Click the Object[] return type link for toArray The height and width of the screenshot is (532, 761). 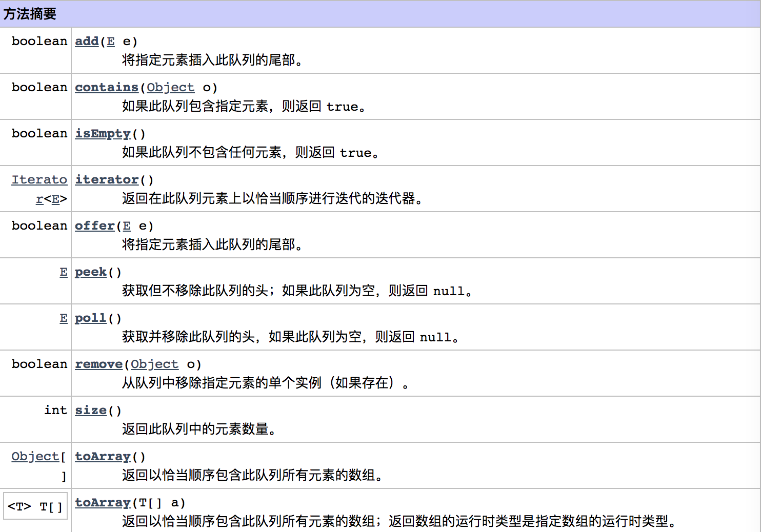point(34,456)
